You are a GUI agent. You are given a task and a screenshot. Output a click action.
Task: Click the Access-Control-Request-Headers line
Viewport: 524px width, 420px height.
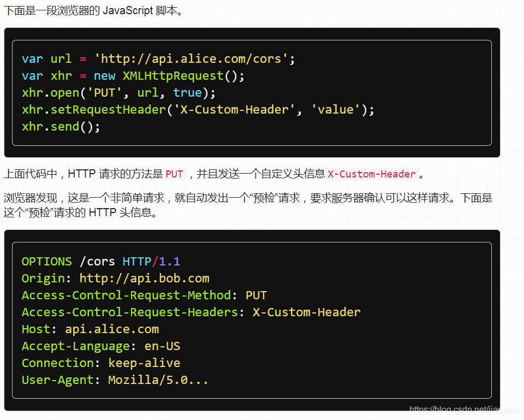(x=191, y=312)
